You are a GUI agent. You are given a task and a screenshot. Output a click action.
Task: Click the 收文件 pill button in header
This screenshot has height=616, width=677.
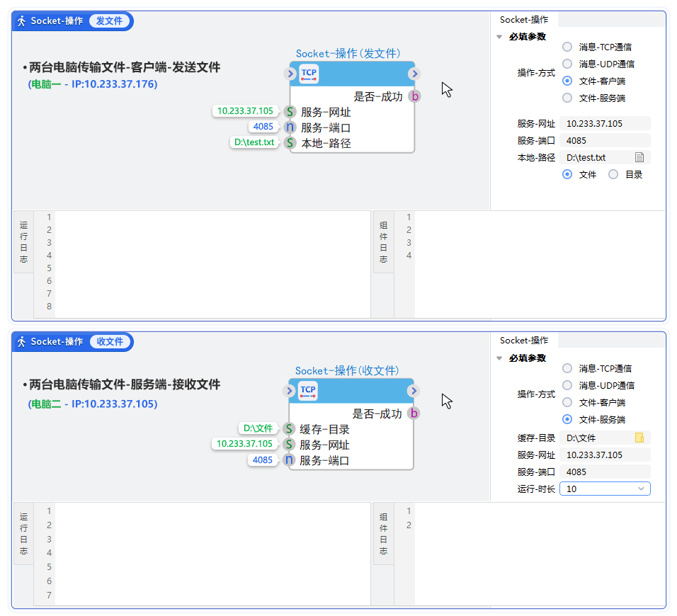tap(109, 342)
